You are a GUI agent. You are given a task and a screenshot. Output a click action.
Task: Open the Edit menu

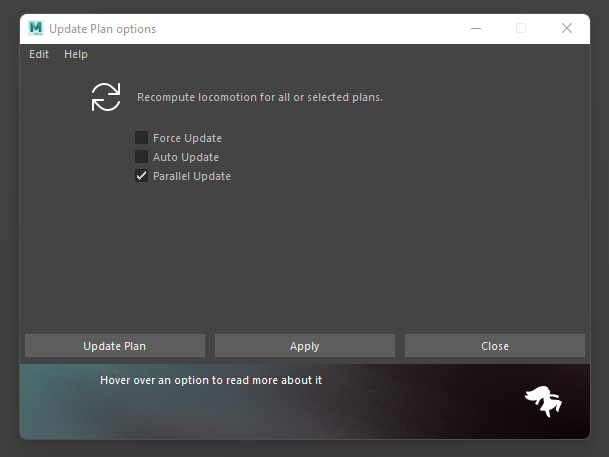point(39,54)
